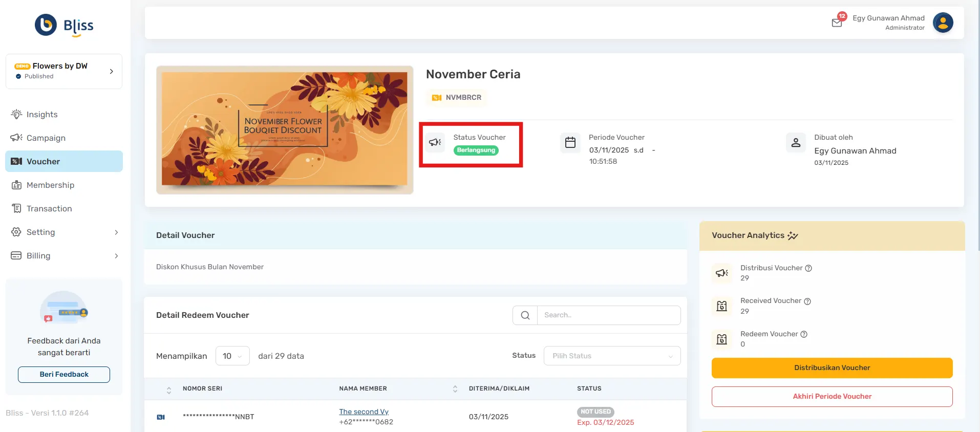980x432 pixels.
Task: Focus the Search input field
Action: pos(609,315)
